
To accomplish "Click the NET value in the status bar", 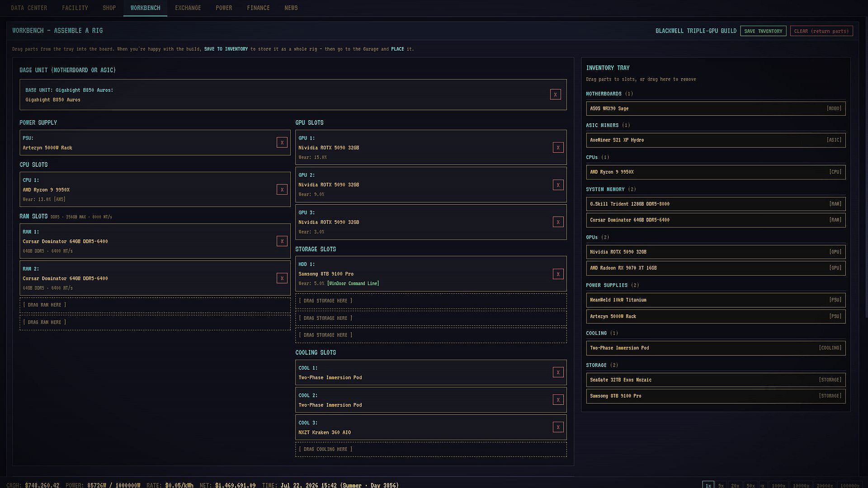I will [235, 485].
